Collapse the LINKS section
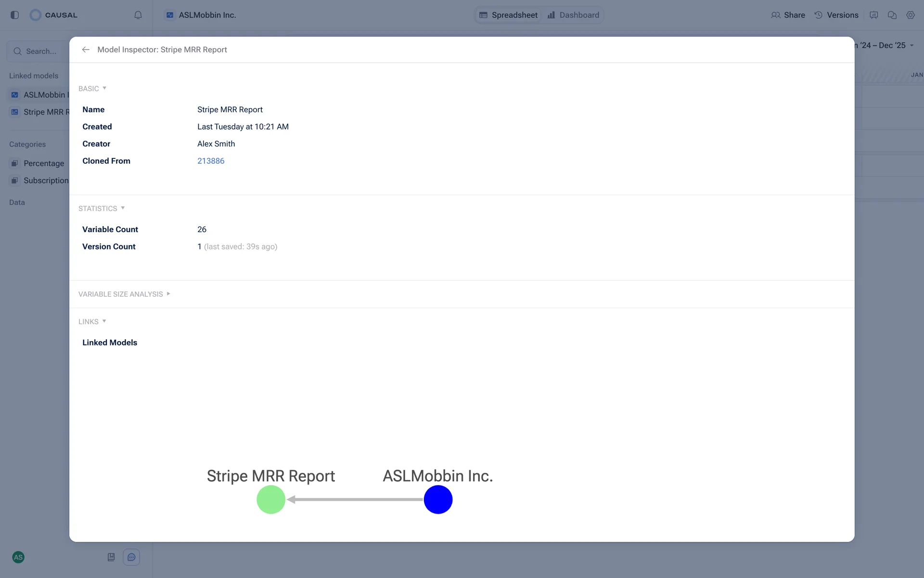This screenshot has height=578, width=924. (x=92, y=322)
